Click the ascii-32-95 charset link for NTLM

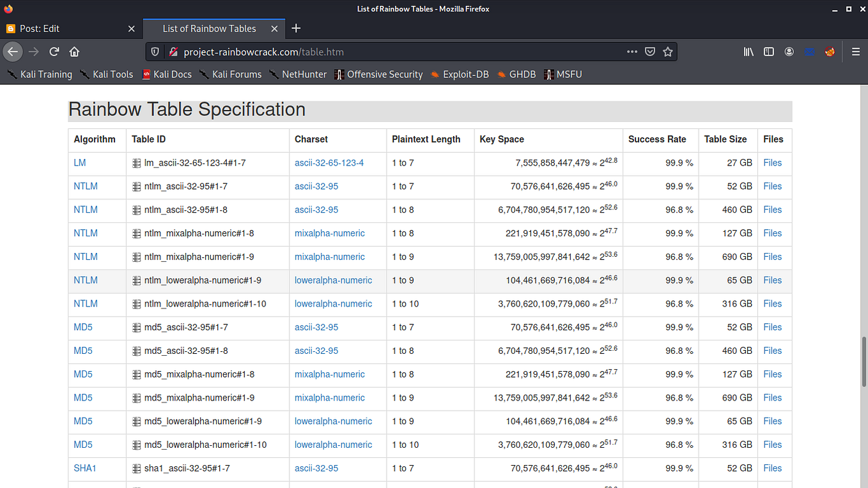[316, 186]
